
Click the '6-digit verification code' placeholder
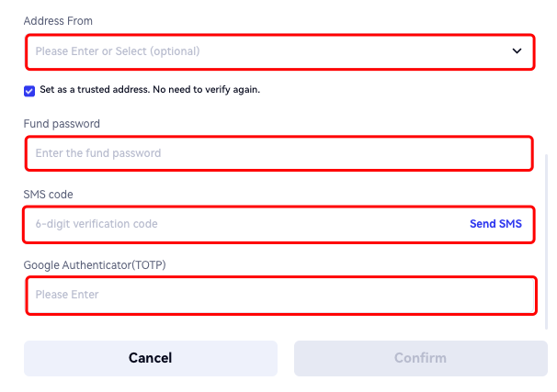97,224
